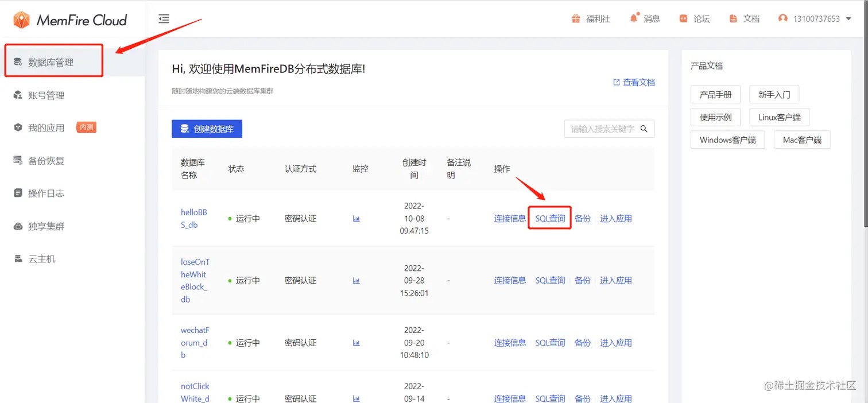
Task: Open 连接信息 for loseOnTheWhiteBlock_db
Action: pyautogui.click(x=510, y=281)
